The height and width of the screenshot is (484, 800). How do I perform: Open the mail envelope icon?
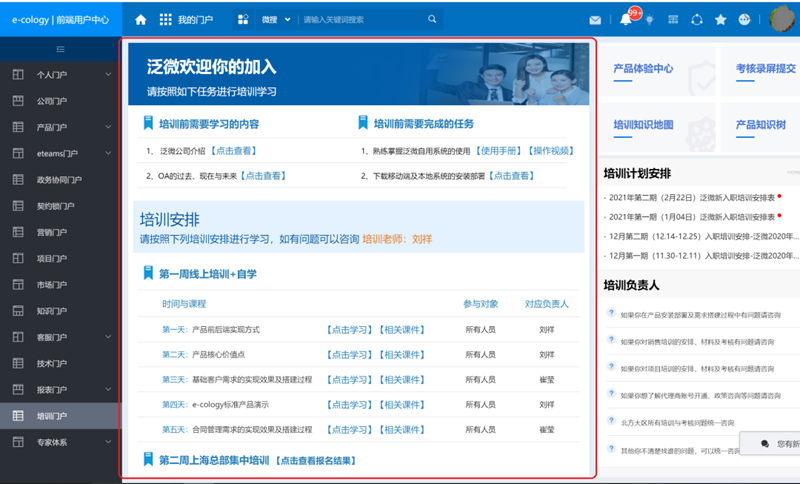(x=595, y=20)
